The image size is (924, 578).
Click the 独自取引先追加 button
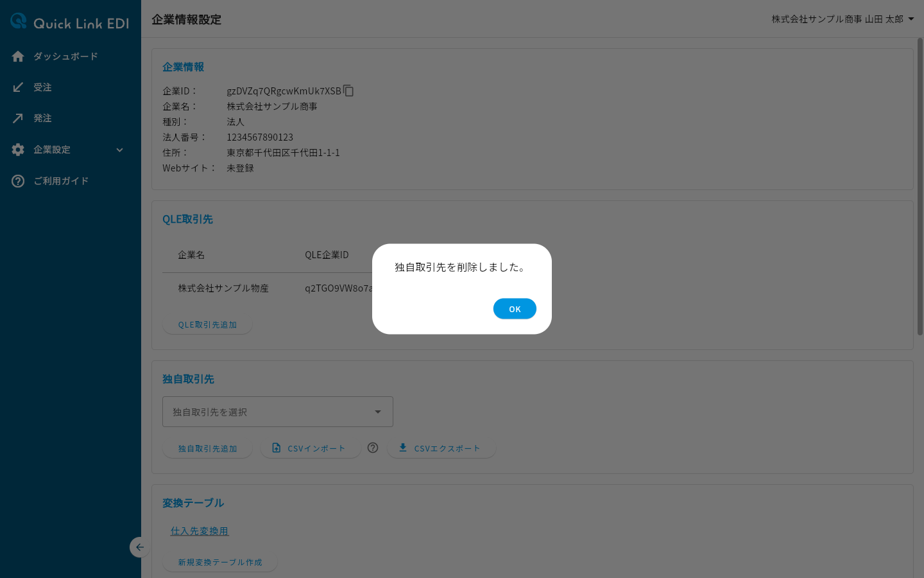point(207,449)
